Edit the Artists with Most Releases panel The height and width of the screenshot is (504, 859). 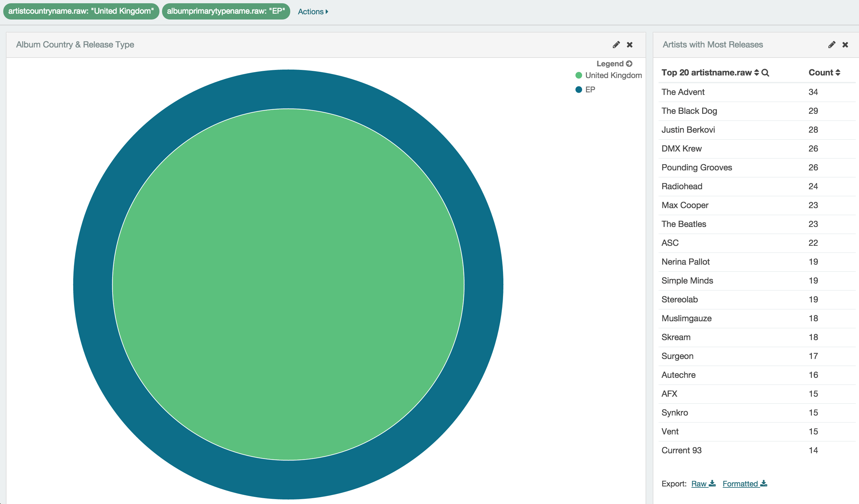[832, 45]
